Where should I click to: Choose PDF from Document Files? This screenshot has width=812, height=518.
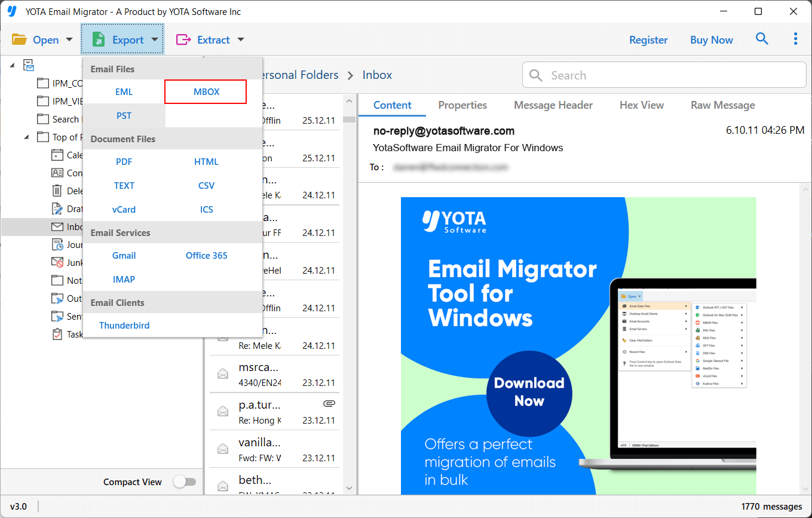[x=124, y=162]
